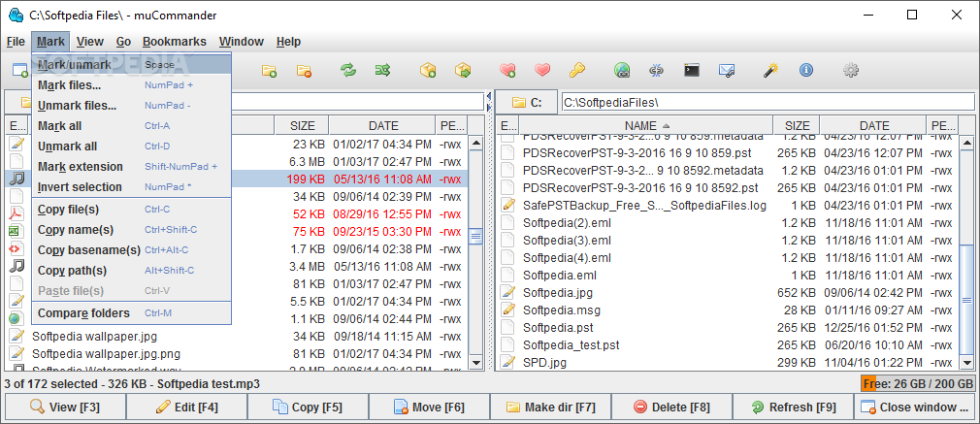Click the left panel scrollbar up arrow
This screenshot has height=424, width=980.
click(475, 144)
